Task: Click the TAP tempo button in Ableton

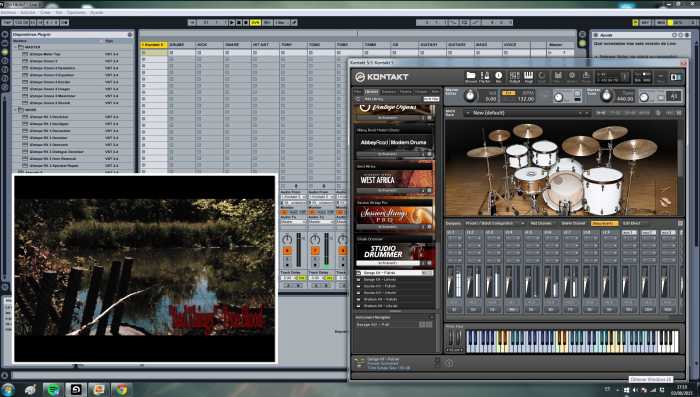Action: pos(7,22)
